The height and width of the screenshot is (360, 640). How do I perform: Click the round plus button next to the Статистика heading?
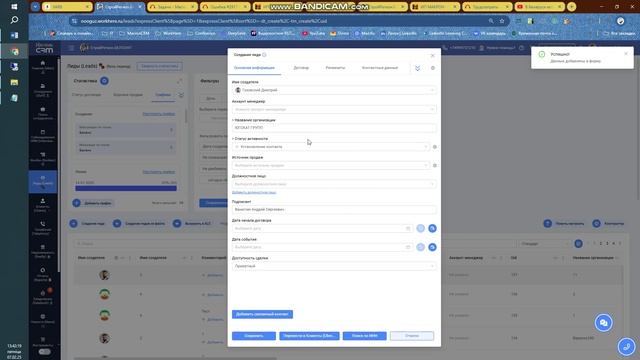tap(104, 81)
